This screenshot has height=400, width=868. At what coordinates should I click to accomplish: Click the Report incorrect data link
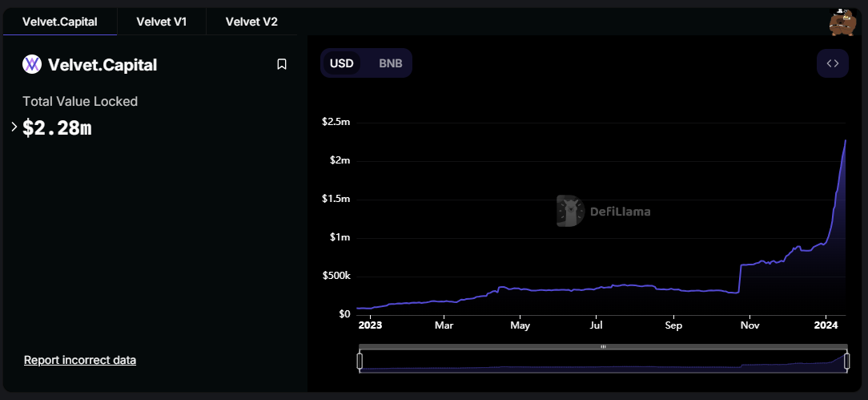[80, 360]
